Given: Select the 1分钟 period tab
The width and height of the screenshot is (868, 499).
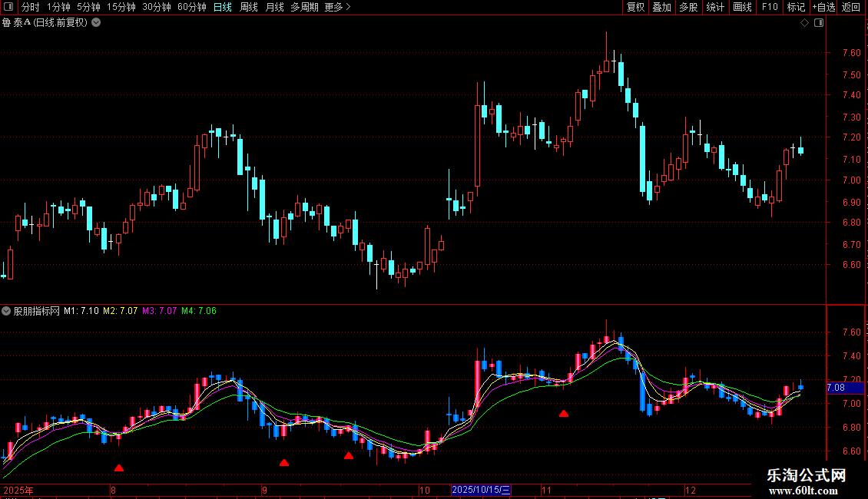Looking at the screenshot, I should [x=58, y=7].
